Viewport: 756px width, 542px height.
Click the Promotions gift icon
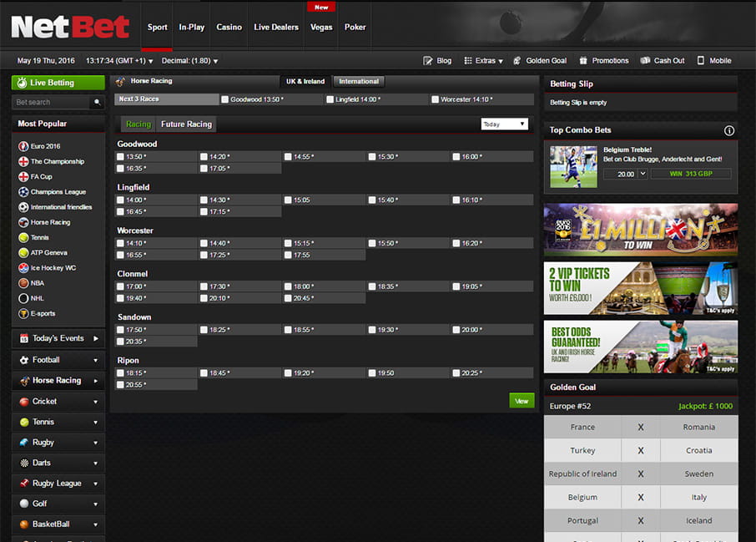tap(583, 61)
